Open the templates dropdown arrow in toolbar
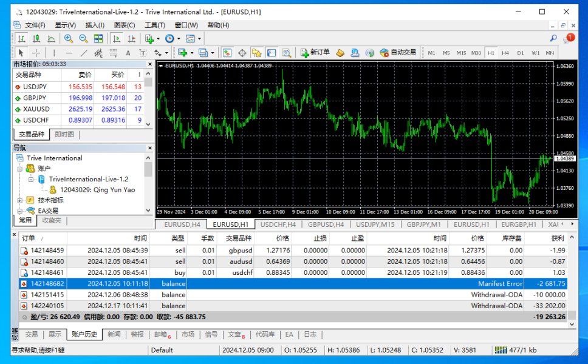Image resolution: width=588 pixels, height=364 pixels. coord(199,38)
